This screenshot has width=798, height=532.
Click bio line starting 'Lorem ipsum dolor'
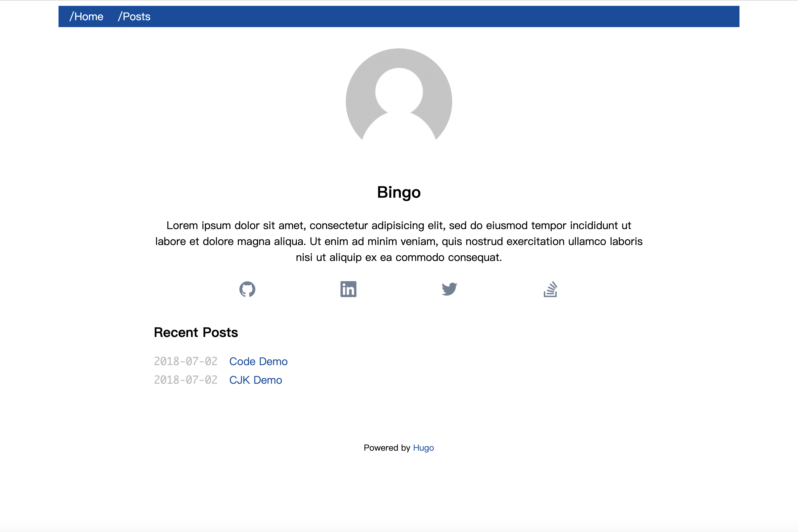399,226
